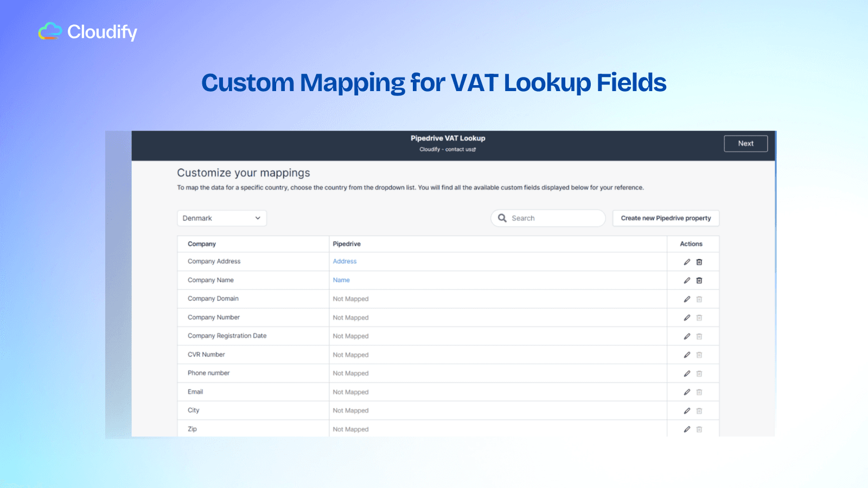Screen dimensions: 868x488
Task: Click trash icon in CVR Number row
Action: 699,355
